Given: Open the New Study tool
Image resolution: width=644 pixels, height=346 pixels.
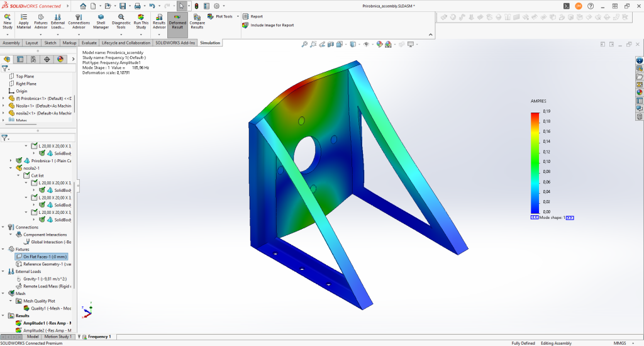Looking at the screenshot, I should (8, 21).
